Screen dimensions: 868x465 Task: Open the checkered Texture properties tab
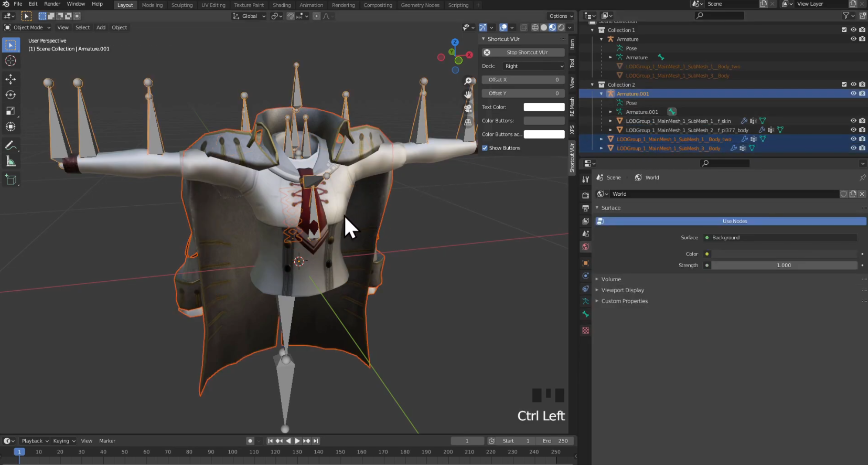tap(585, 331)
